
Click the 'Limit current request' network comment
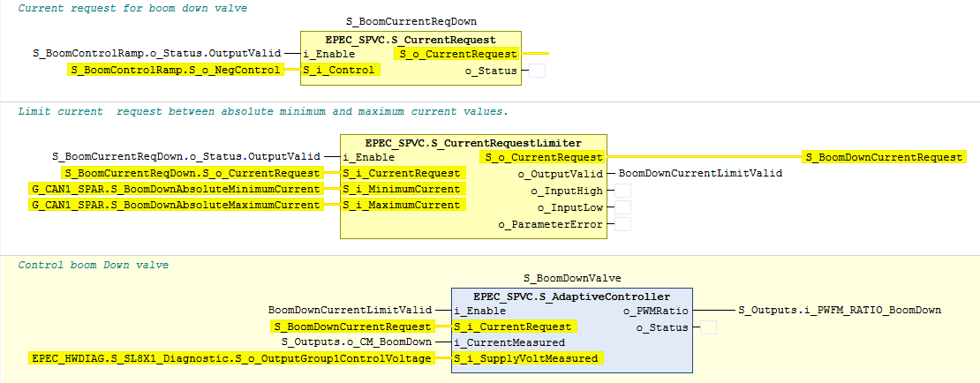pyautogui.click(x=263, y=111)
